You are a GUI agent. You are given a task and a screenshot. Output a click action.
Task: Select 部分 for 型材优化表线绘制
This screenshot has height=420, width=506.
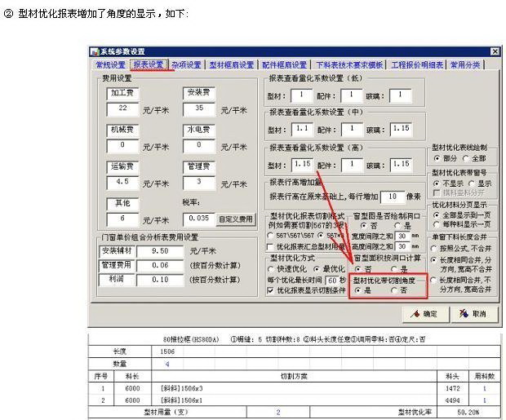coord(437,158)
